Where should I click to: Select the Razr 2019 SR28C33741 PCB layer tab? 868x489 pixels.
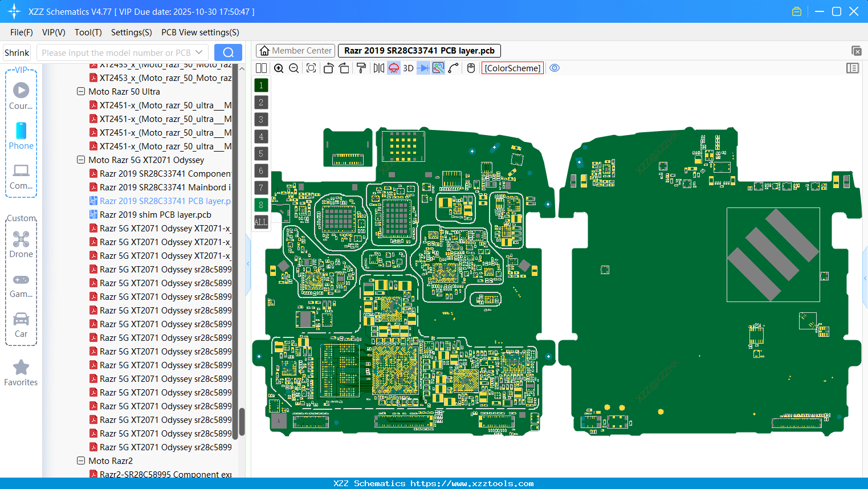tap(419, 50)
